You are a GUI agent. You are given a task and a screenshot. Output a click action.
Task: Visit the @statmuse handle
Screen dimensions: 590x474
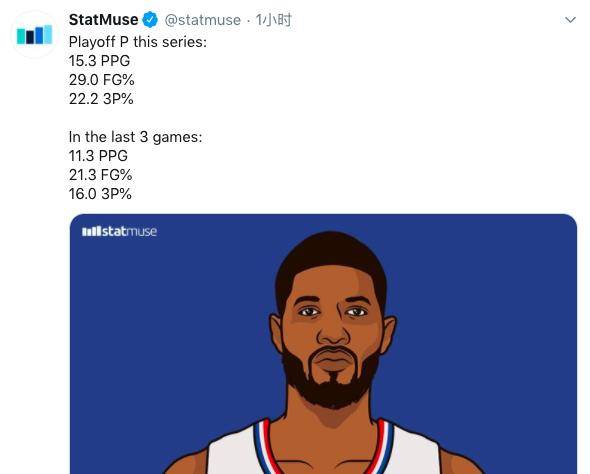pyautogui.click(x=202, y=20)
